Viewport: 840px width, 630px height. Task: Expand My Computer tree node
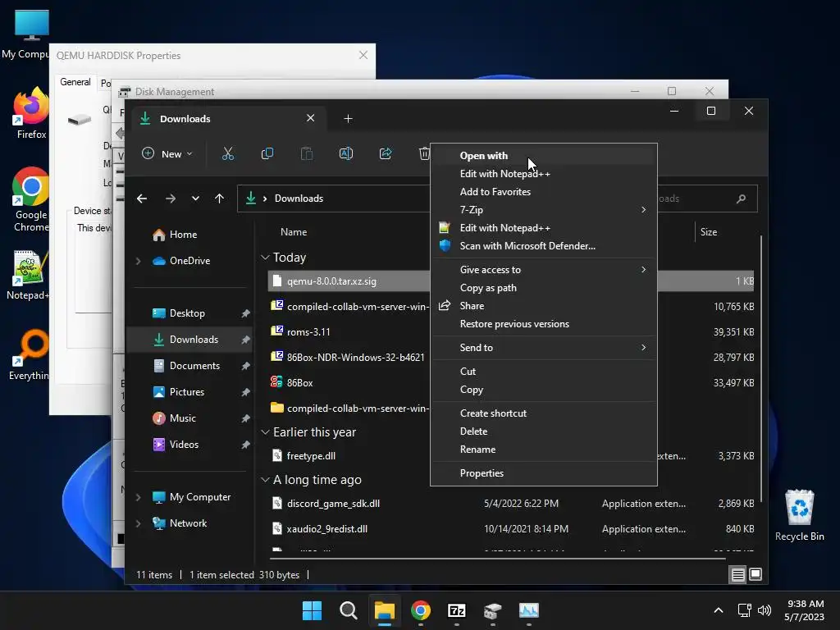click(x=138, y=497)
